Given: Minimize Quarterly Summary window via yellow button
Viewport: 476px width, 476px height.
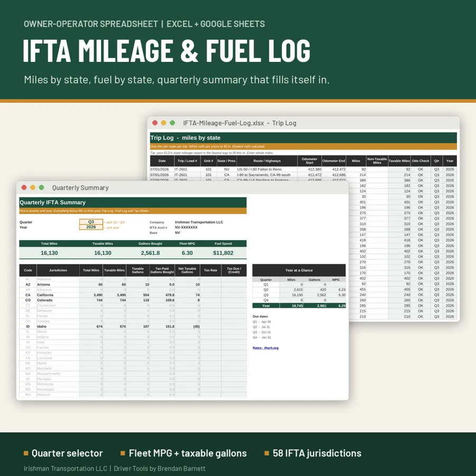Looking at the screenshot, I should pos(33,188).
